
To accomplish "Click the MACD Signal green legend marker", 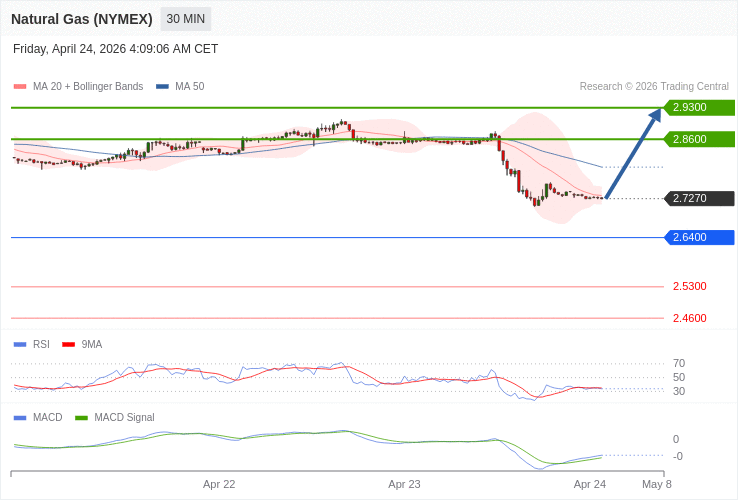I will (x=81, y=418).
